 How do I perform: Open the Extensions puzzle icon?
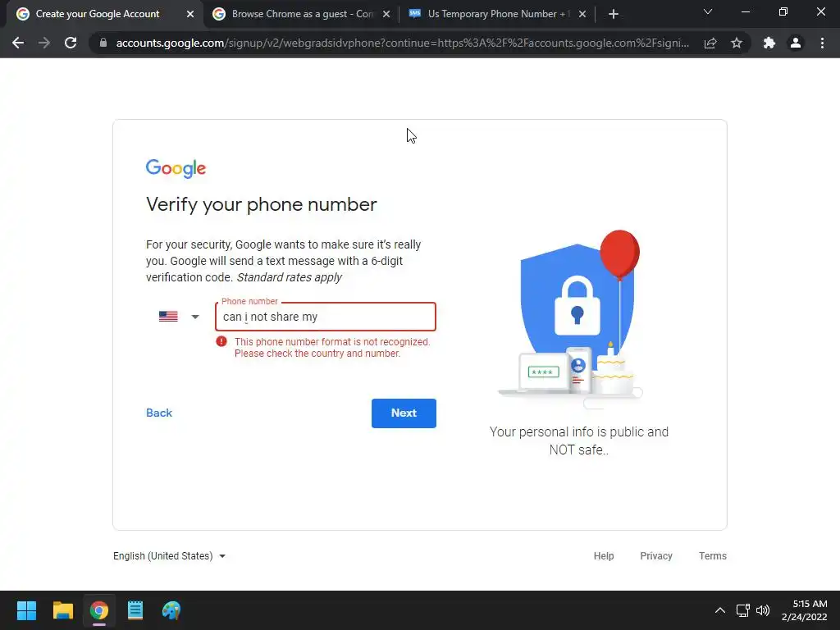click(769, 43)
